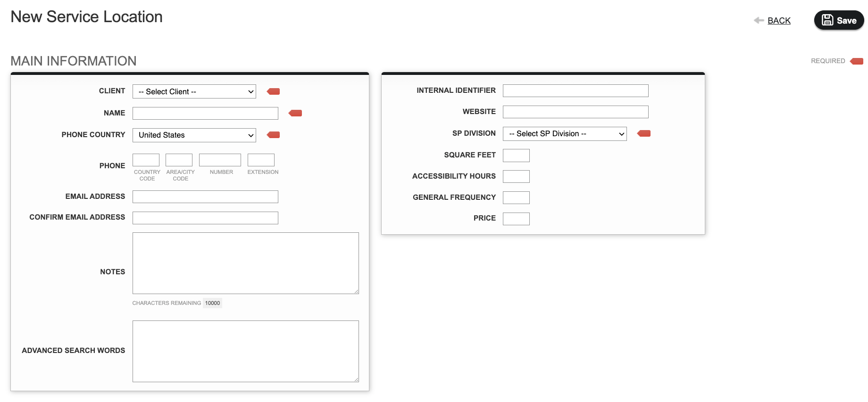Click the MAIN INFORMATION heading

pyautogui.click(x=74, y=61)
